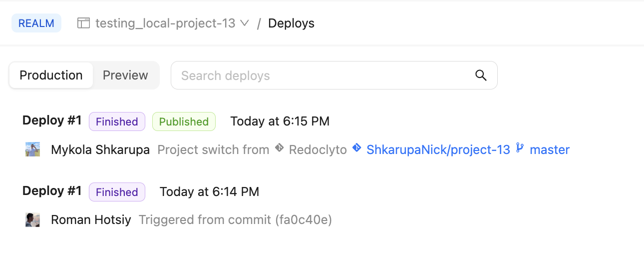Open the master branch link
This screenshot has width=644, height=280.
tap(549, 149)
